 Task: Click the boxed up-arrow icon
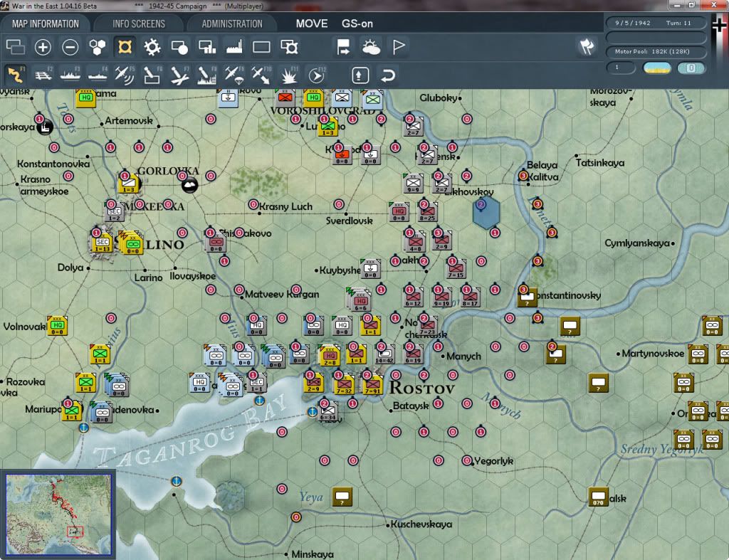coord(360,75)
